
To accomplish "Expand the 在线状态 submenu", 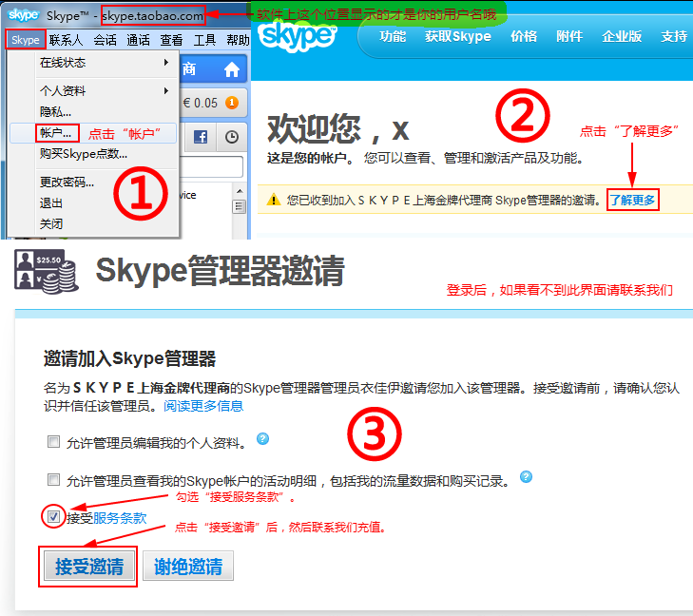I will 93,63.
